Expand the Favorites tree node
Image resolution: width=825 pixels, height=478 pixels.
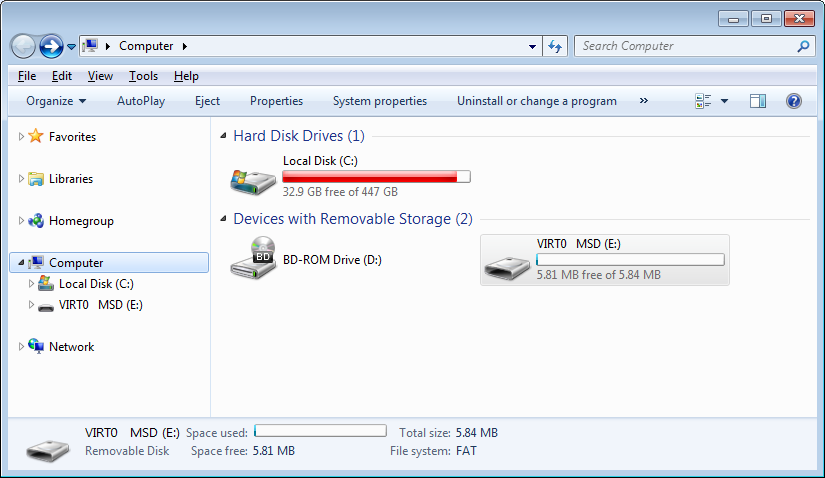coord(21,136)
